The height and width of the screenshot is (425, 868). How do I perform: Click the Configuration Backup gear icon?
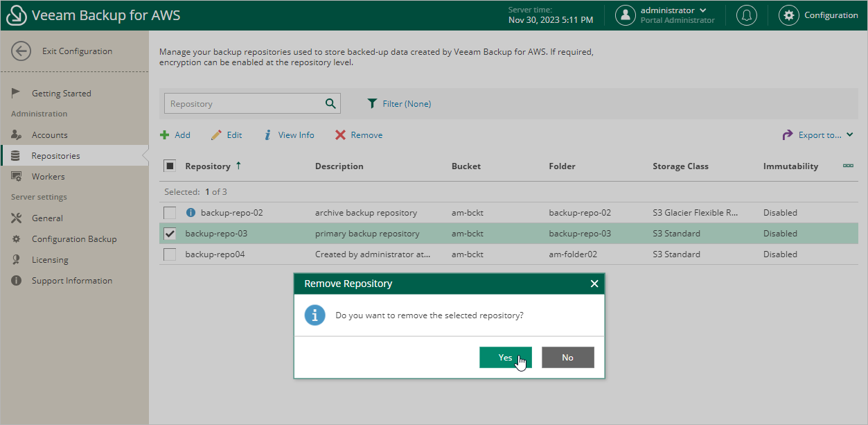click(16, 239)
